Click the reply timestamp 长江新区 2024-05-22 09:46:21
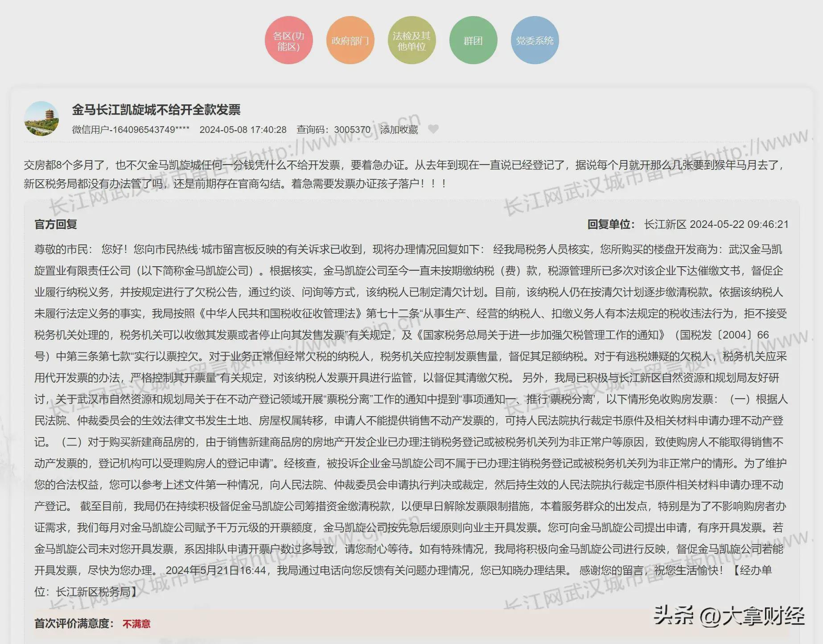Viewport: 823px width, 644px height. click(x=716, y=224)
